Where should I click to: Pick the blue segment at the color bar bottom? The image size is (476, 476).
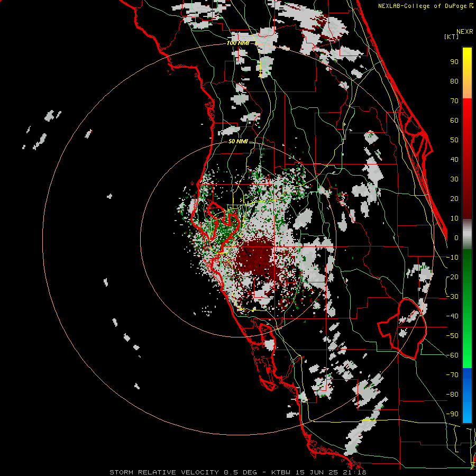467,395
